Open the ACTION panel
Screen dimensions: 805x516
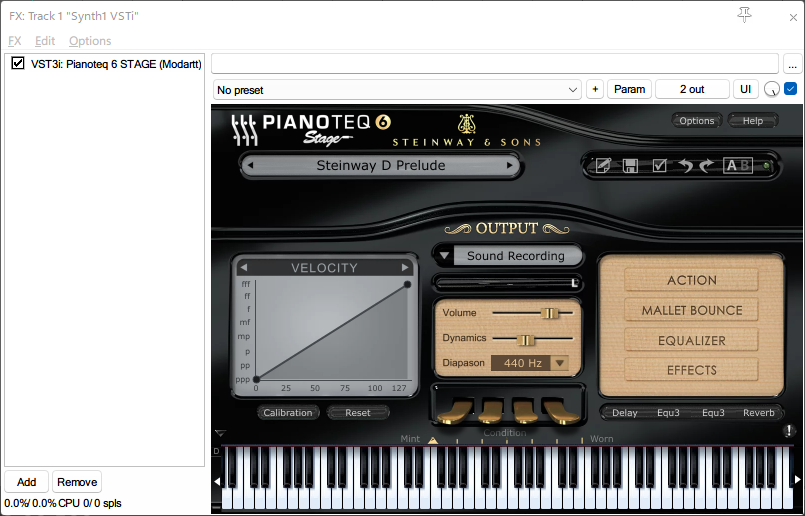(692, 280)
